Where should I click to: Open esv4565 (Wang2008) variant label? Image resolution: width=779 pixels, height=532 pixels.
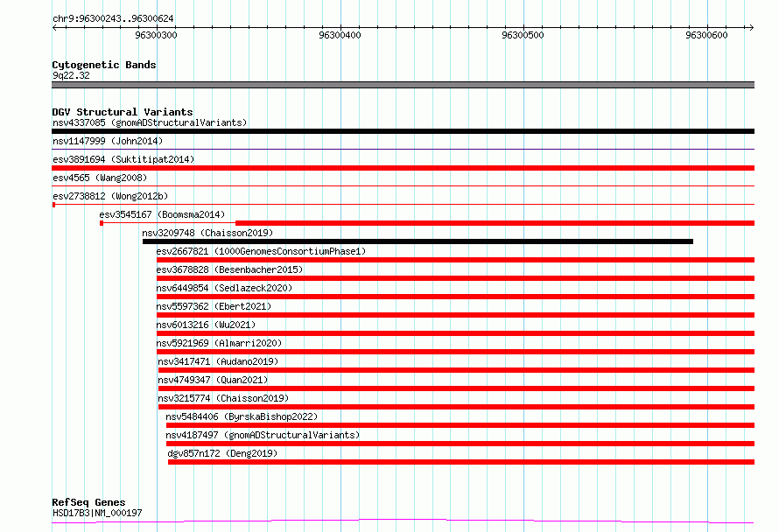(100, 178)
